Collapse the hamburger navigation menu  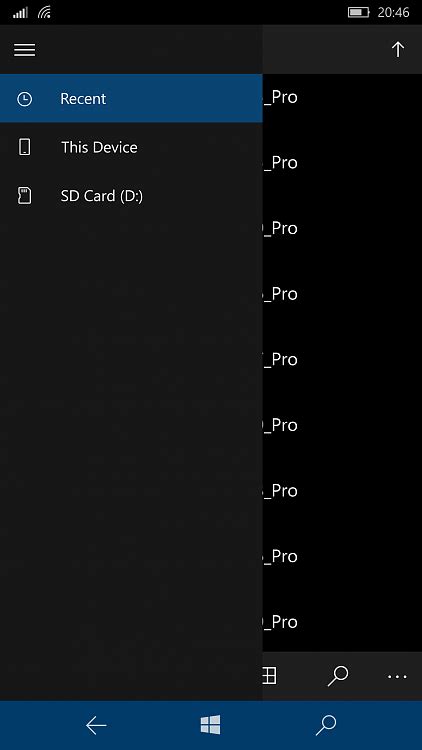click(x=24, y=50)
